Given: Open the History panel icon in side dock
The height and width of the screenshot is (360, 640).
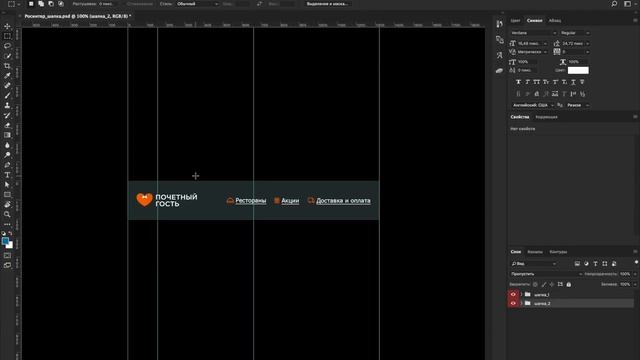Looking at the screenshot, I should (x=500, y=24).
